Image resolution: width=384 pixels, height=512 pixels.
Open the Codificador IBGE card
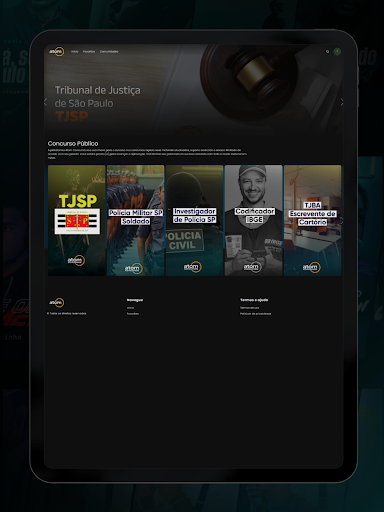254,220
